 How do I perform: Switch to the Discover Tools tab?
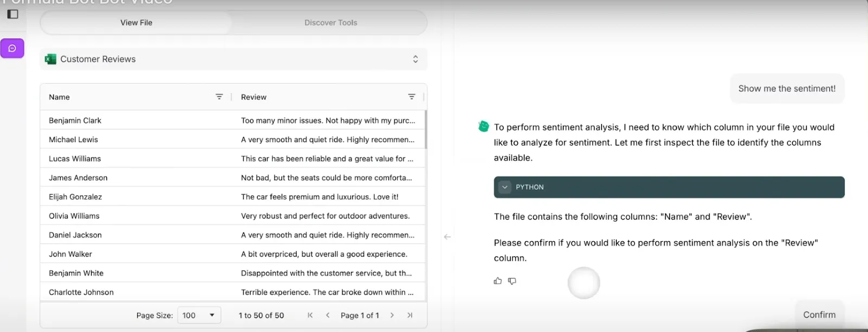pyautogui.click(x=330, y=23)
